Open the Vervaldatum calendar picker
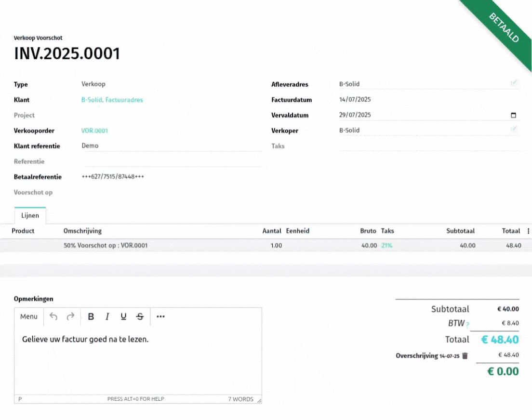 (x=513, y=115)
